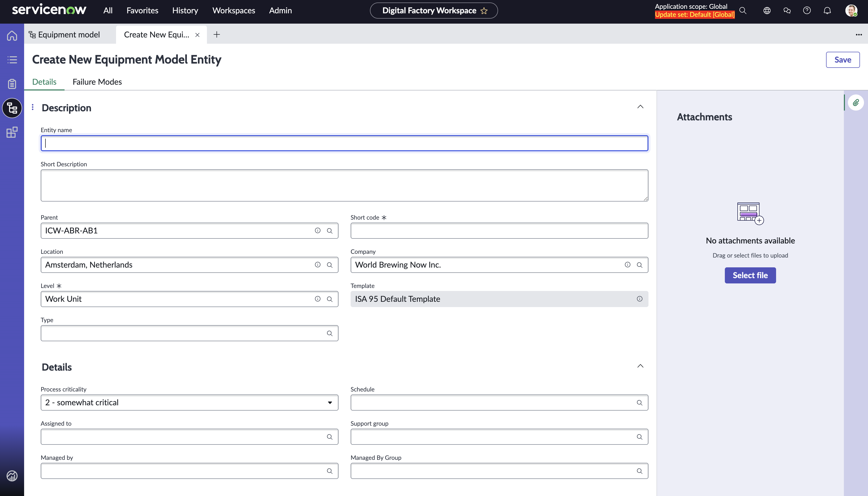Open the attachments paperclip icon
The height and width of the screenshot is (496, 868).
(856, 103)
